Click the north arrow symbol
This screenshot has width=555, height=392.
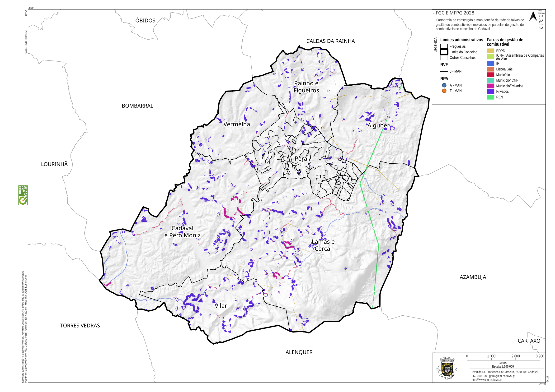tap(533, 16)
